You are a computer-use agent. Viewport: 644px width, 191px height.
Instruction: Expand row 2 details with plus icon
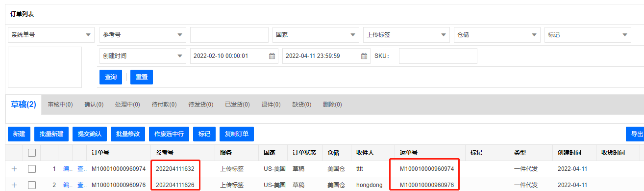[x=14, y=185]
